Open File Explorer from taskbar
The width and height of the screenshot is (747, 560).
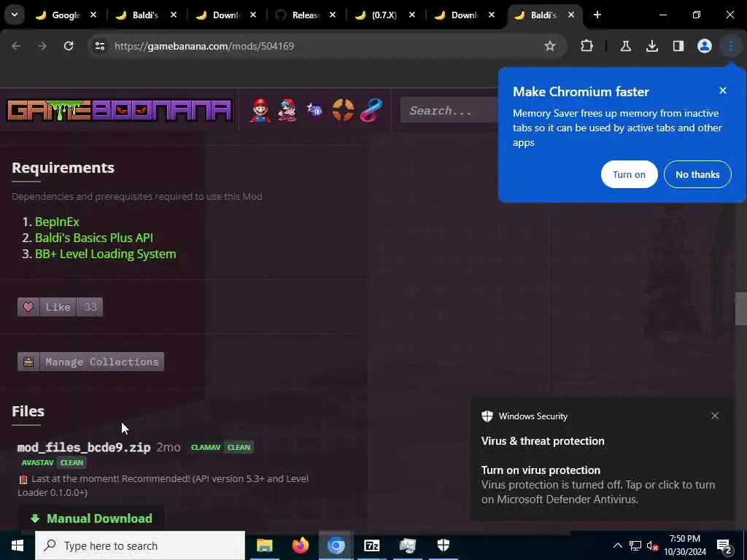click(264, 545)
